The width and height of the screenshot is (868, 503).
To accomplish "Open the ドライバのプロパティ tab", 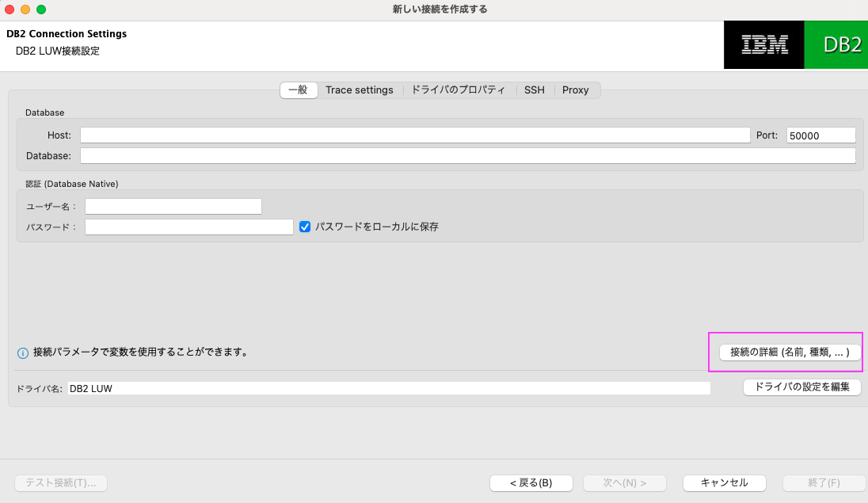I will (458, 90).
